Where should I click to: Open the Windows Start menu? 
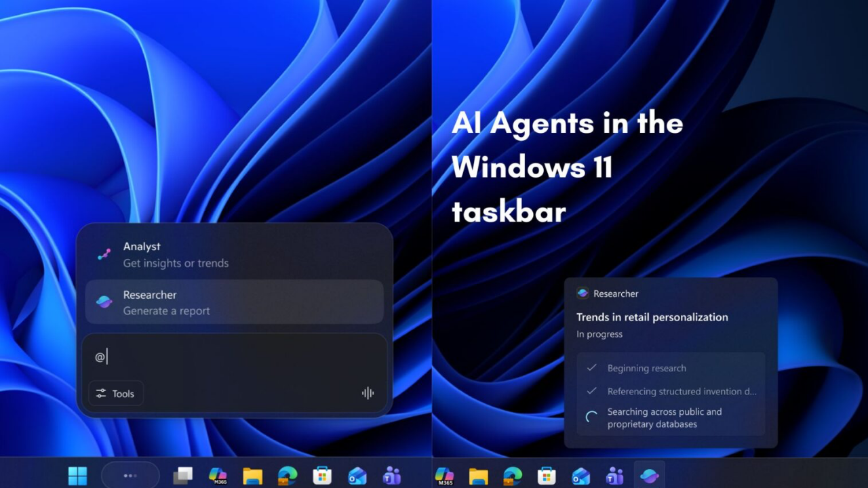coord(78,476)
